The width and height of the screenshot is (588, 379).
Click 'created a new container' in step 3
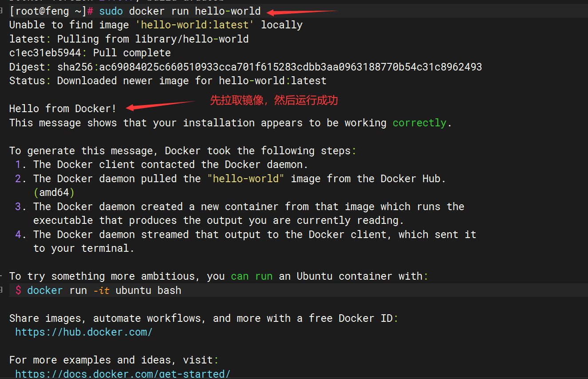210,207
